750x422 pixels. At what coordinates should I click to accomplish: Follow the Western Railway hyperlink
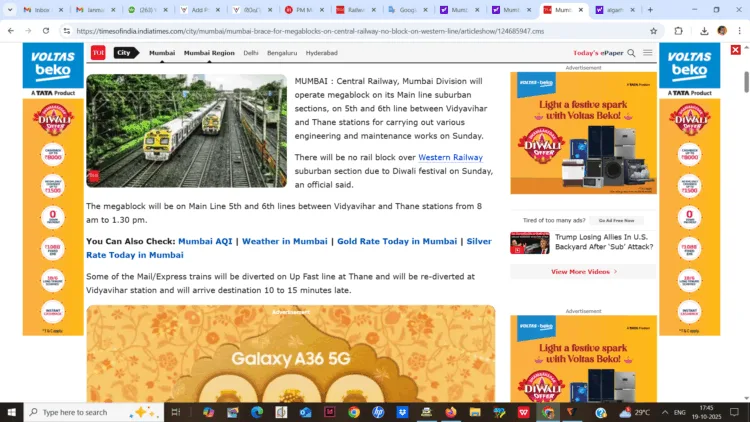tap(450, 157)
